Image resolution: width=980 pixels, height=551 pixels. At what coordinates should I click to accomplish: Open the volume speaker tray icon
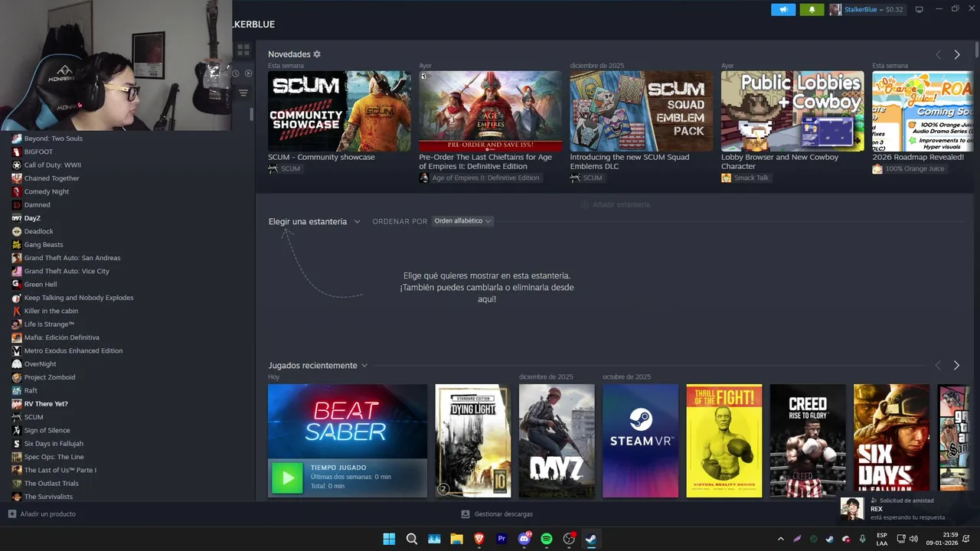click(913, 539)
